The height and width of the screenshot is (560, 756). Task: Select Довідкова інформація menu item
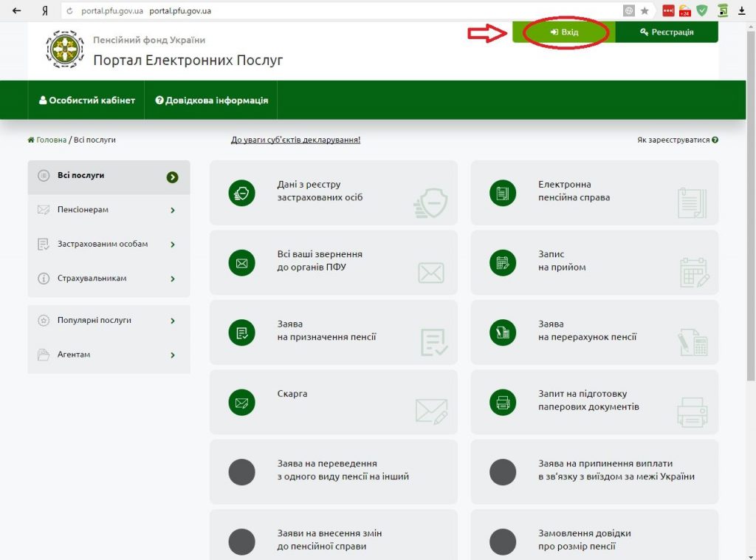click(x=212, y=100)
